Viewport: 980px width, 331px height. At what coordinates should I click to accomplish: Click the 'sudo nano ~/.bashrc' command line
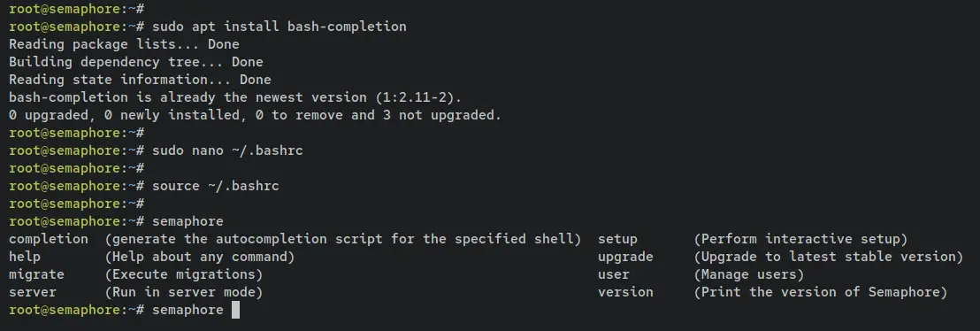point(227,150)
